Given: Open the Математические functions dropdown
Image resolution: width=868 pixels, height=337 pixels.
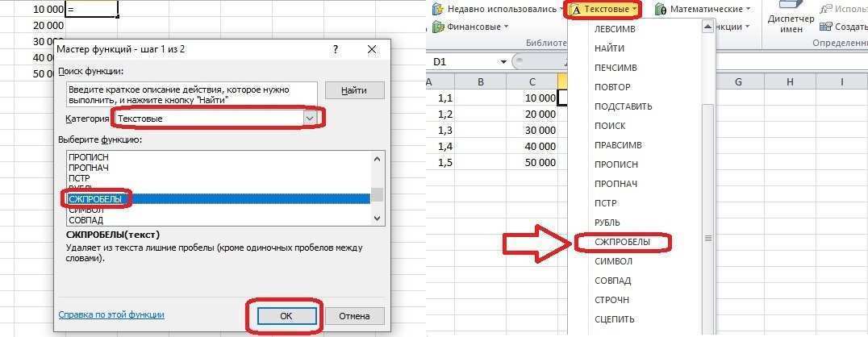Looking at the screenshot, I should pos(704,9).
